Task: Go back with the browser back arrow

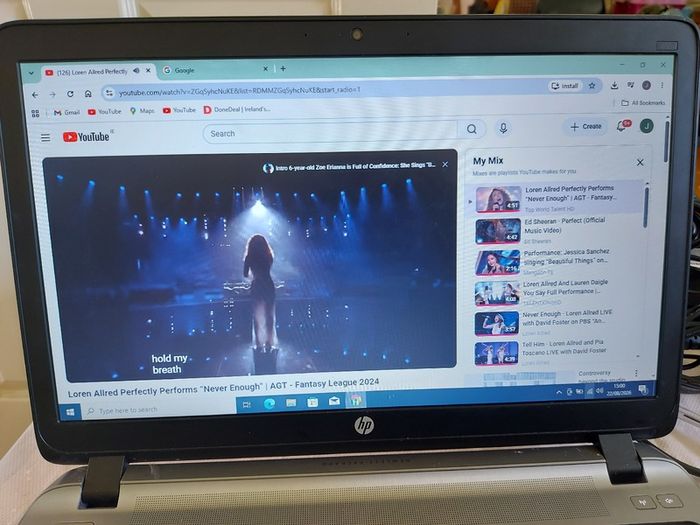Action: click(x=35, y=95)
